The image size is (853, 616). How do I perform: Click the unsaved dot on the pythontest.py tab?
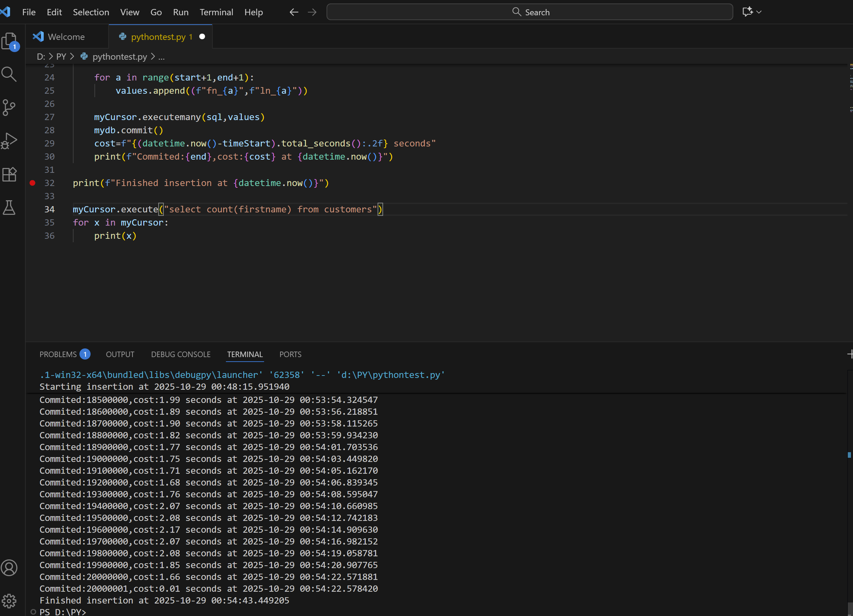[202, 37]
